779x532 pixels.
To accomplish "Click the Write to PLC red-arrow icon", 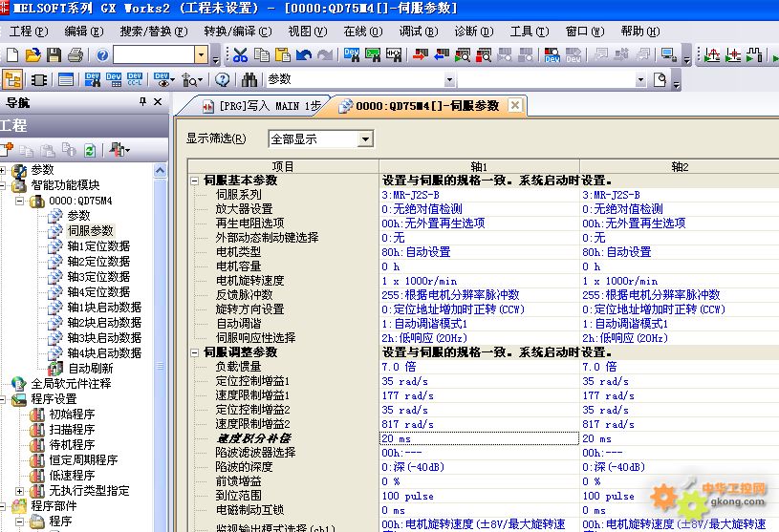I will tap(421, 54).
